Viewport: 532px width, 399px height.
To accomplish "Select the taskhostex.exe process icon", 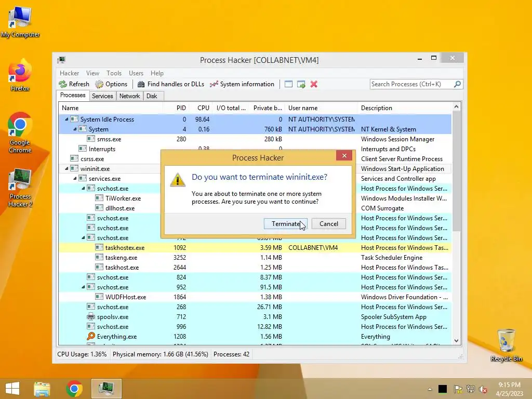I will [99, 247].
